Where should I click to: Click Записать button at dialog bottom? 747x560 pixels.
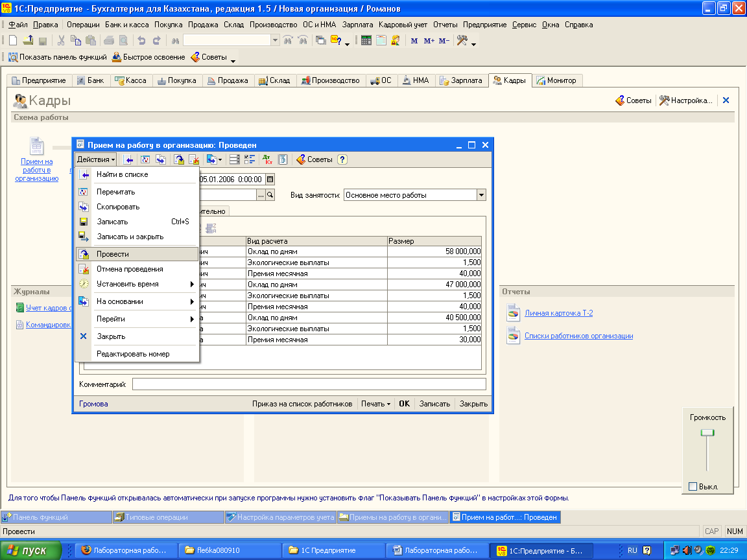(x=434, y=404)
